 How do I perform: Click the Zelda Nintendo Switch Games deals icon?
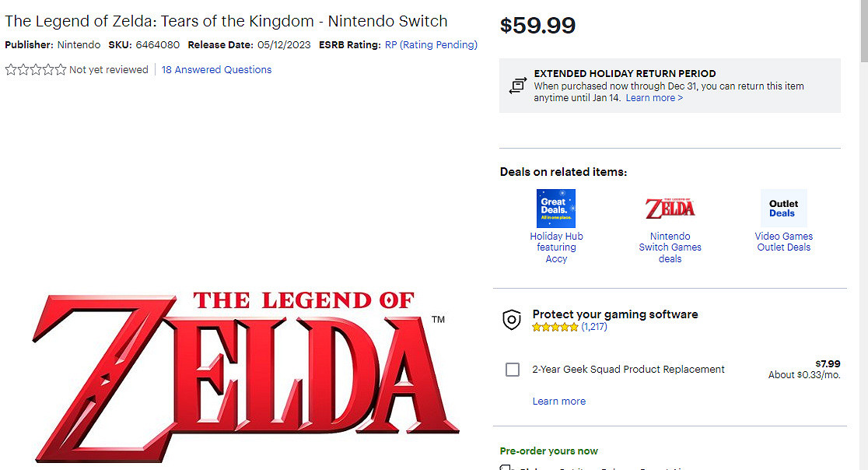670,209
